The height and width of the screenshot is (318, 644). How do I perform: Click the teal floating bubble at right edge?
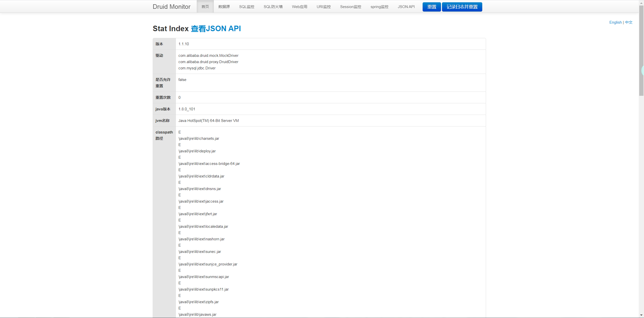[642, 71]
